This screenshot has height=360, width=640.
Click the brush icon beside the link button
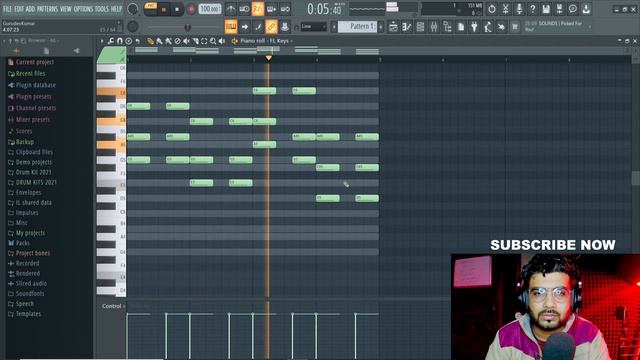[258, 27]
